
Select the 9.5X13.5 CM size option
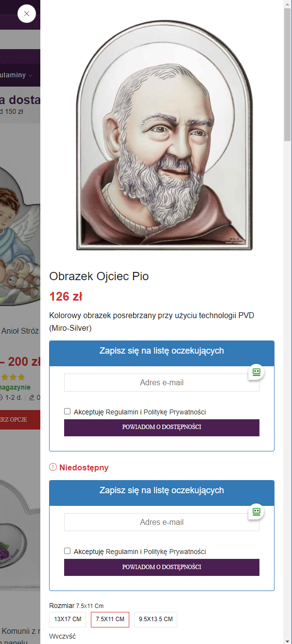(155, 619)
